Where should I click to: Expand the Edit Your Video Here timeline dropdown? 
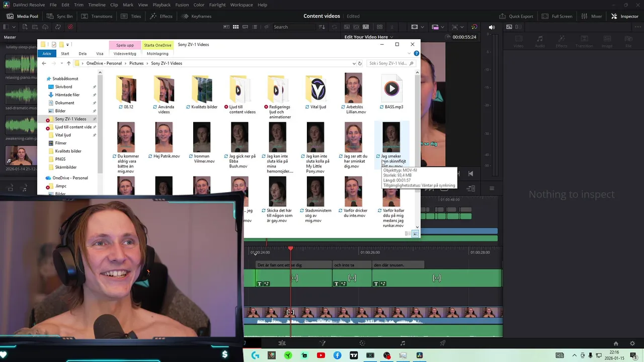point(391,37)
